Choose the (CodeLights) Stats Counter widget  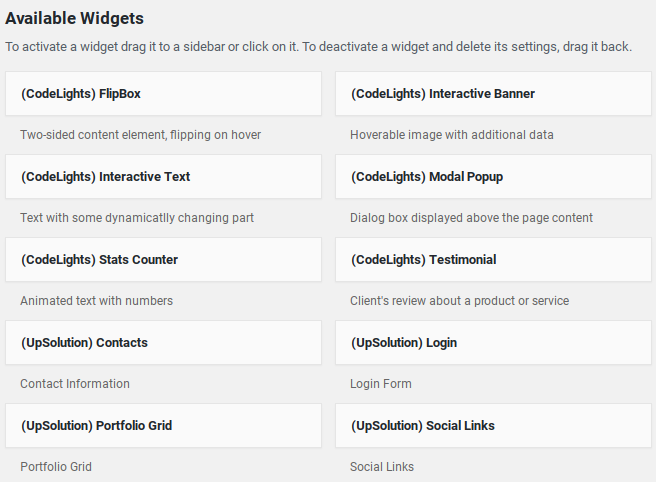pos(163,259)
